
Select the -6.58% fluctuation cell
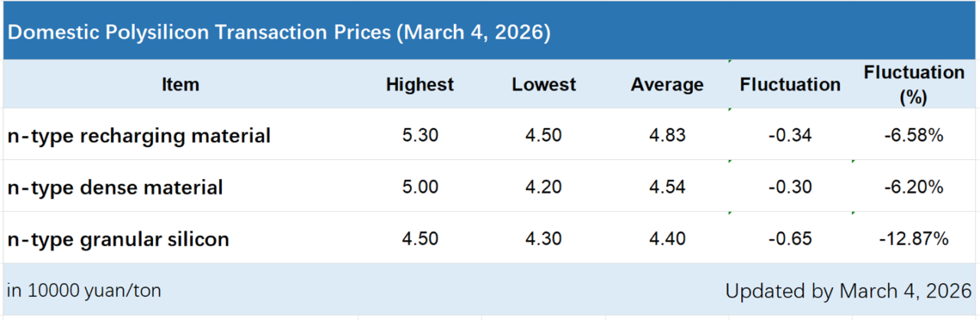pyautogui.click(x=914, y=136)
